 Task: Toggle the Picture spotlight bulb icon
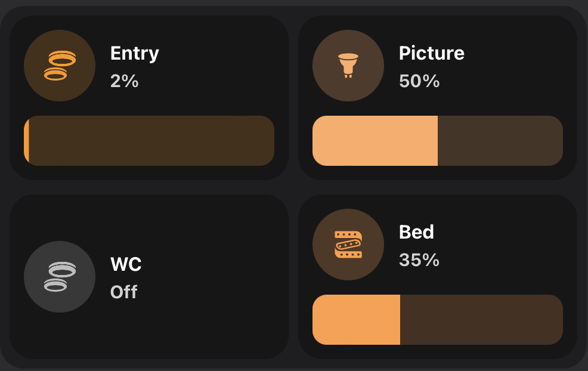348,66
